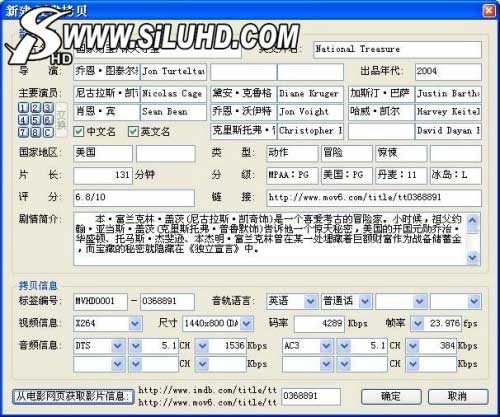
Task: Open the empty audio codec dropdown below AC3
Action: click(x=326, y=364)
